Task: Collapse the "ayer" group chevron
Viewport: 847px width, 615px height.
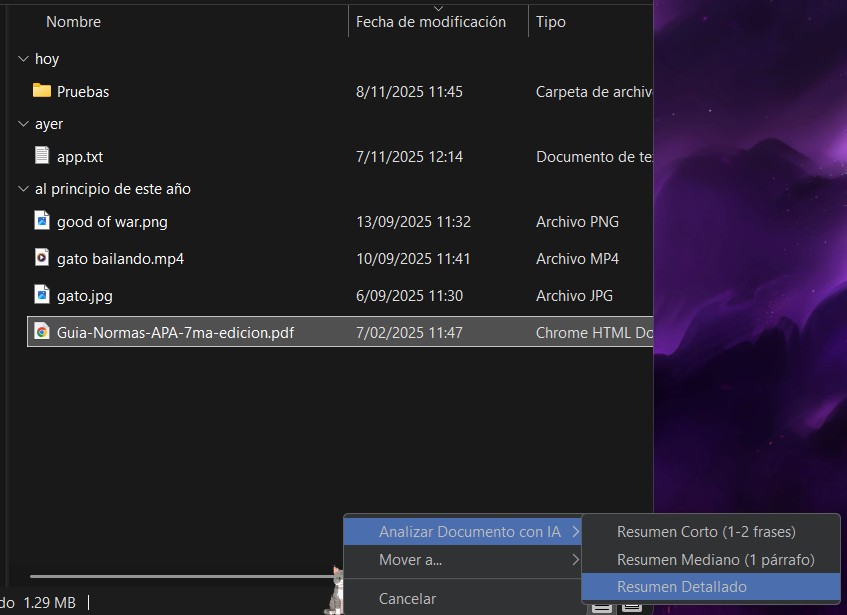Action: click(x=23, y=124)
